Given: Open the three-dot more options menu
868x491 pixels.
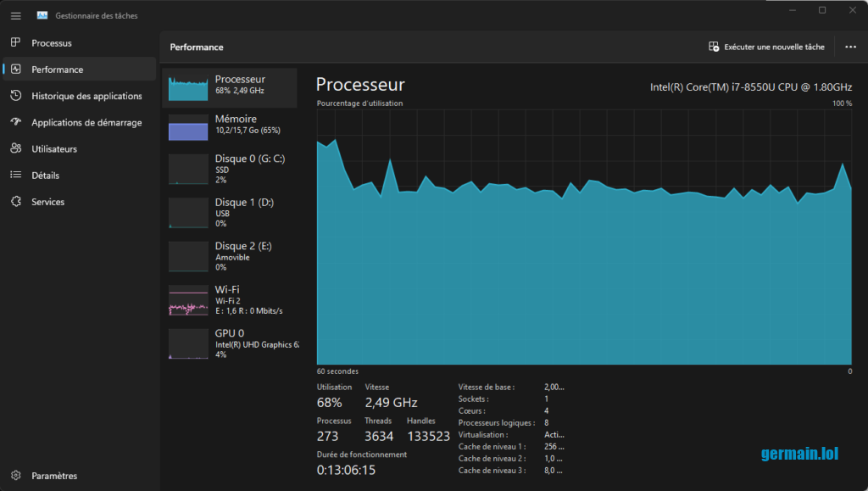Looking at the screenshot, I should coord(850,47).
